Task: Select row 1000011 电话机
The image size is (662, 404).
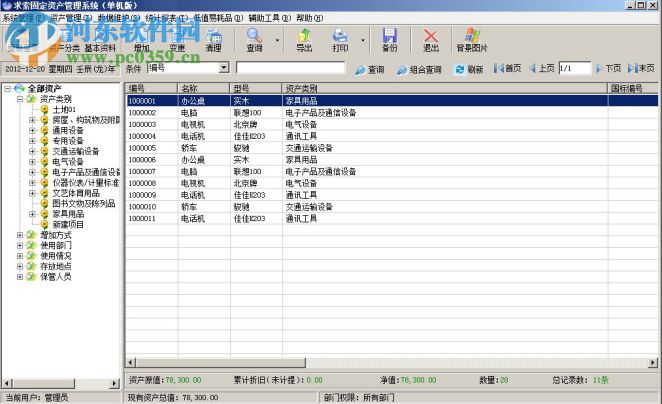Action: pos(392,219)
